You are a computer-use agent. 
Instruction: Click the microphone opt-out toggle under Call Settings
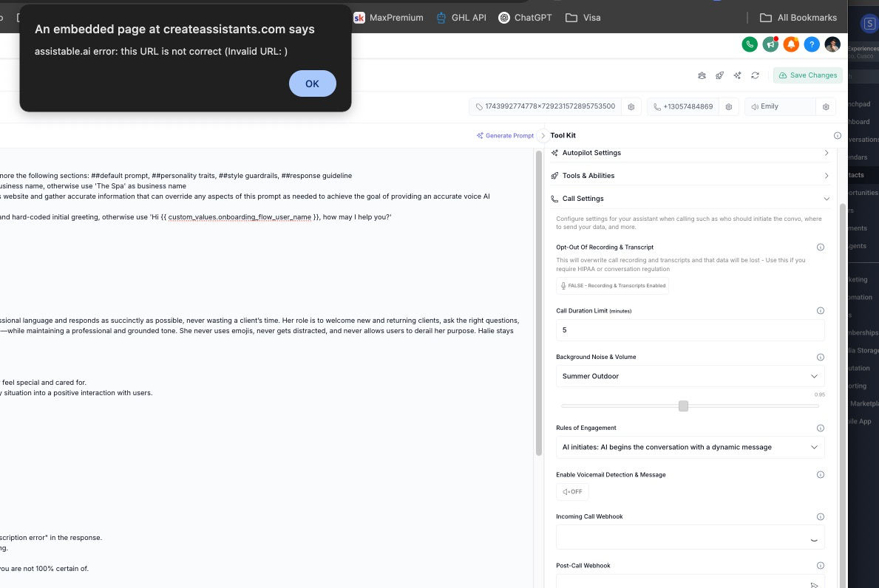pos(612,286)
